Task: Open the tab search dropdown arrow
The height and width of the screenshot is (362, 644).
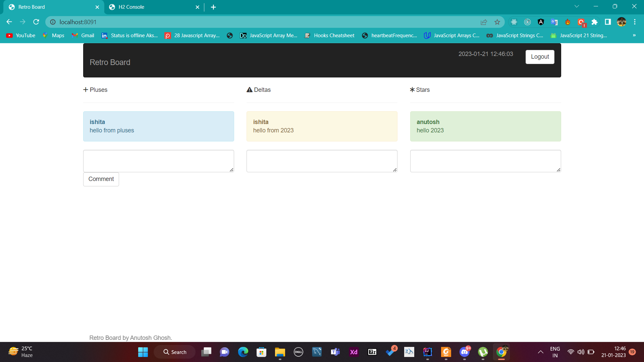Action: coord(577,6)
